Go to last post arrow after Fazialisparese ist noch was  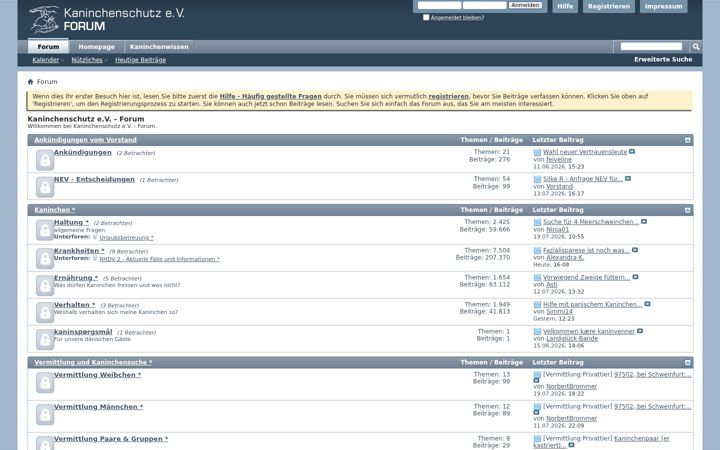coord(635,250)
